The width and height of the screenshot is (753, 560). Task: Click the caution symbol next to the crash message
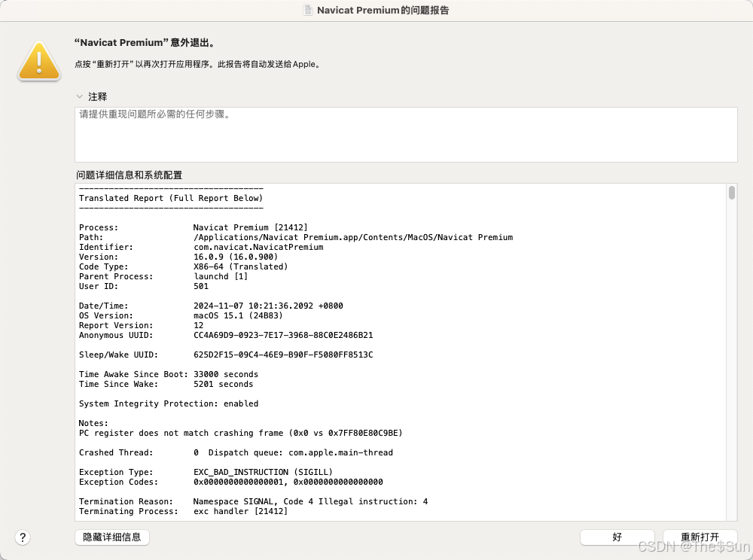(x=38, y=62)
